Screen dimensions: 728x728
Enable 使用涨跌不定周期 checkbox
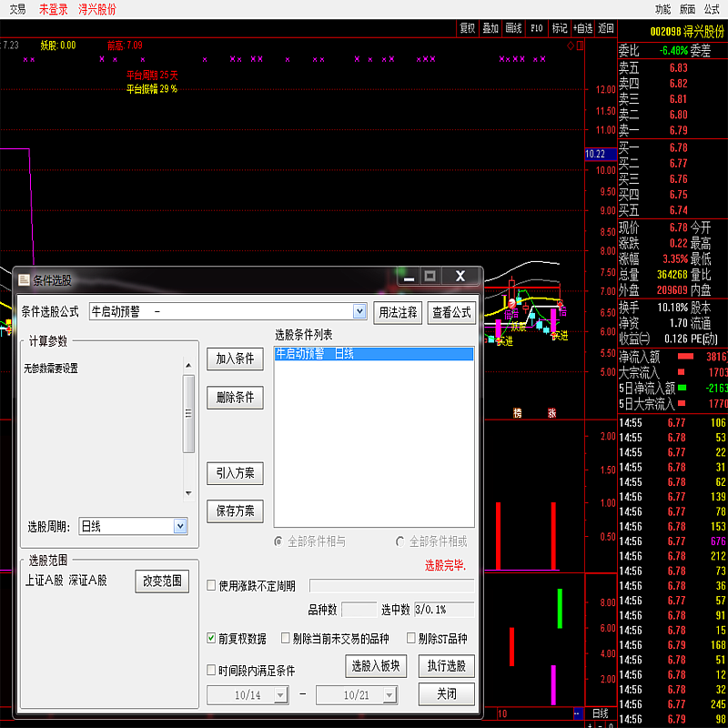pos(212,586)
